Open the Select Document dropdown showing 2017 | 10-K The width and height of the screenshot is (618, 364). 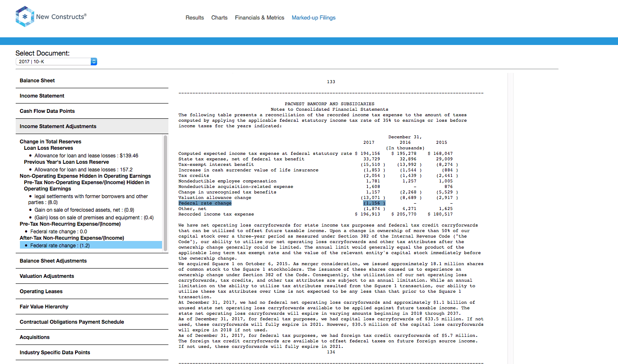pos(56,62)
